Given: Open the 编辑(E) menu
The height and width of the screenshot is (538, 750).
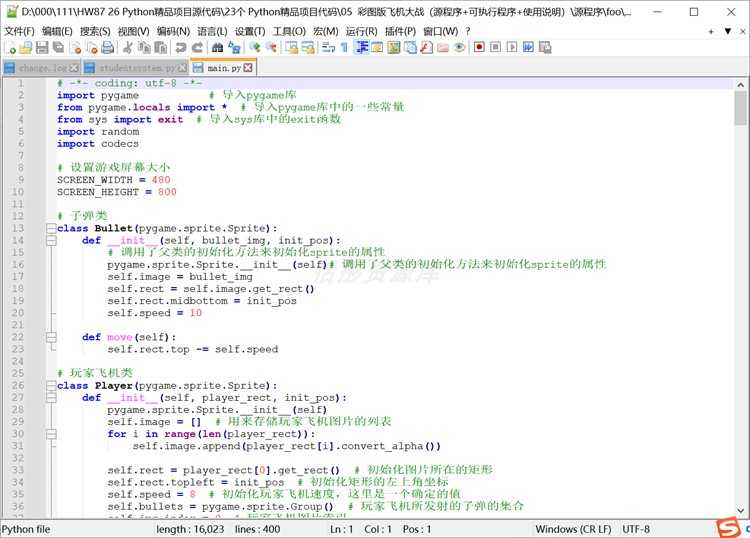Looking at the screenshot, I should click(x=57, y=32).
